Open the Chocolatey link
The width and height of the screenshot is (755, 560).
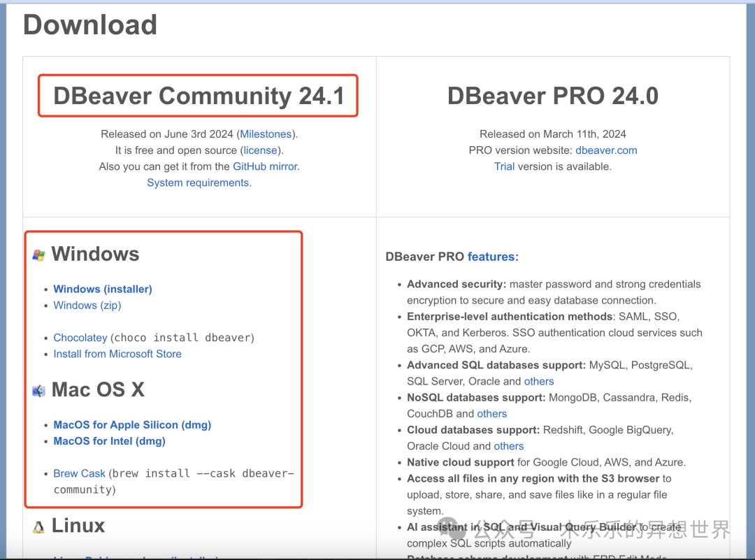pyautogui.click(x=80, y=338)
